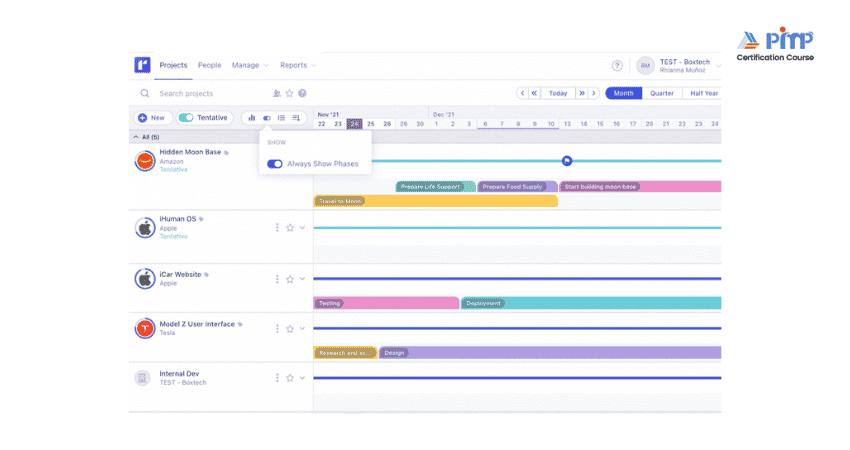Switch to the People tab
Viewport: 850px width, 450px height.
(x=209, y=65)
